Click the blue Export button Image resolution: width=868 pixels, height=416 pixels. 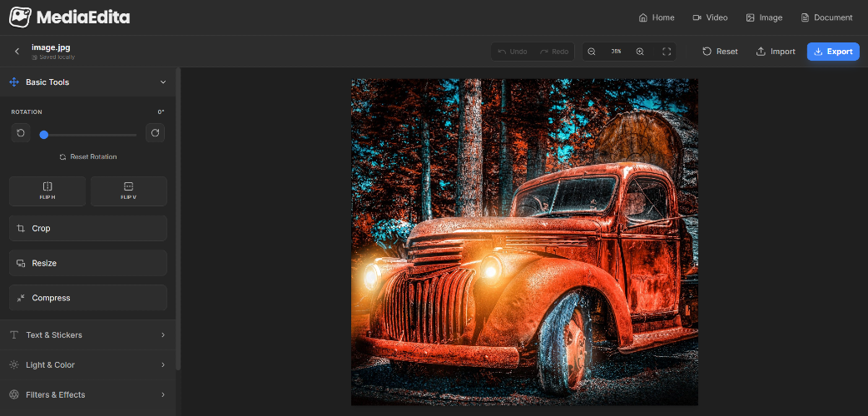point(833,52)
